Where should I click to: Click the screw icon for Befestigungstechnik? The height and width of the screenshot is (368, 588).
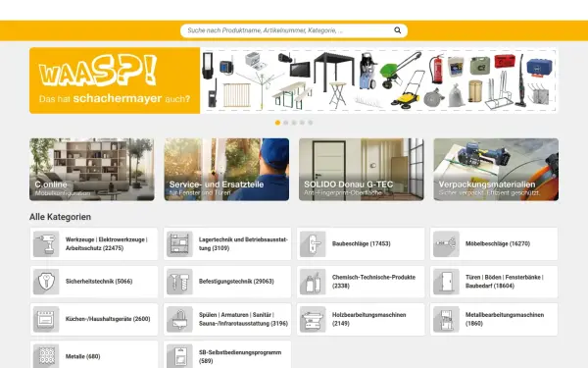coord(179,282)
